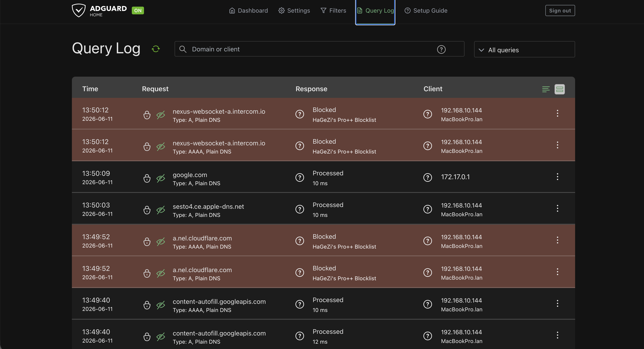Click the AdGuard Home shield logo

(x=79, y=10)
